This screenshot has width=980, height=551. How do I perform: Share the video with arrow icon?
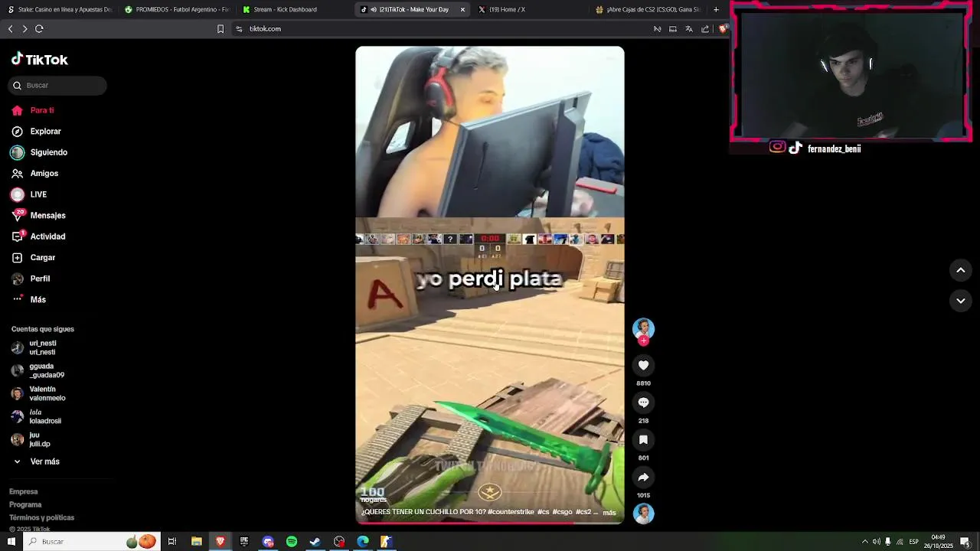pos(643,478)
